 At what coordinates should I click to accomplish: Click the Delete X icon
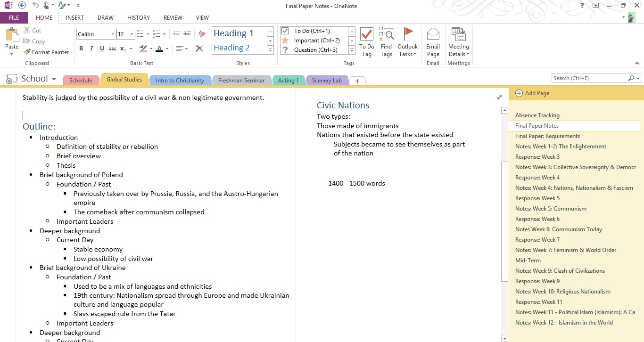[199, 49]
